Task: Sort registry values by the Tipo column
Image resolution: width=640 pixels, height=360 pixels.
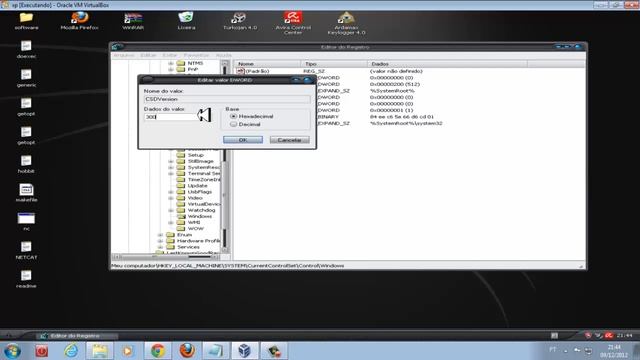Action: (x=334, y=64)
